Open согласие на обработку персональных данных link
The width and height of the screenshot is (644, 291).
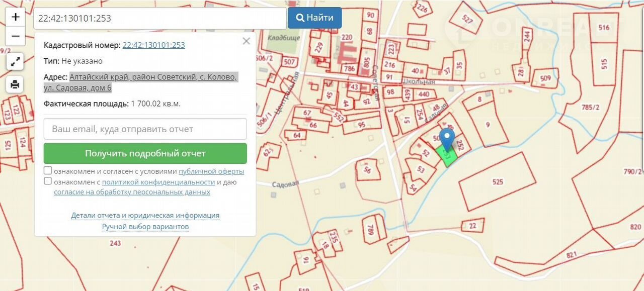(x=132, y=192)
